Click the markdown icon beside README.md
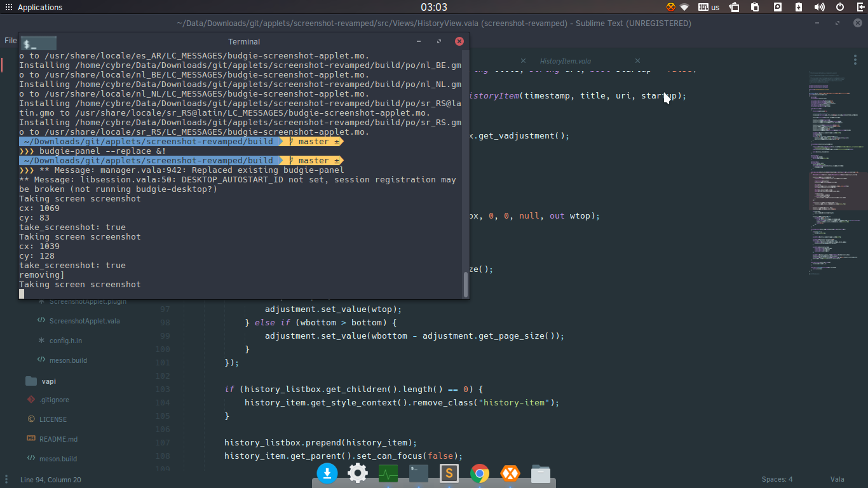This screenshot has height=488, width=868. [x=31, y=438]
